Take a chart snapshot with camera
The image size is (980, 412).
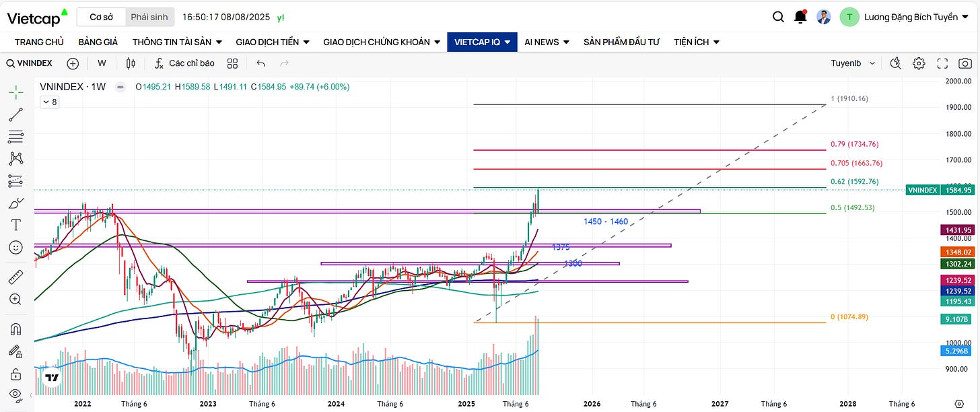pyautogui.click(x=965, y=63)
